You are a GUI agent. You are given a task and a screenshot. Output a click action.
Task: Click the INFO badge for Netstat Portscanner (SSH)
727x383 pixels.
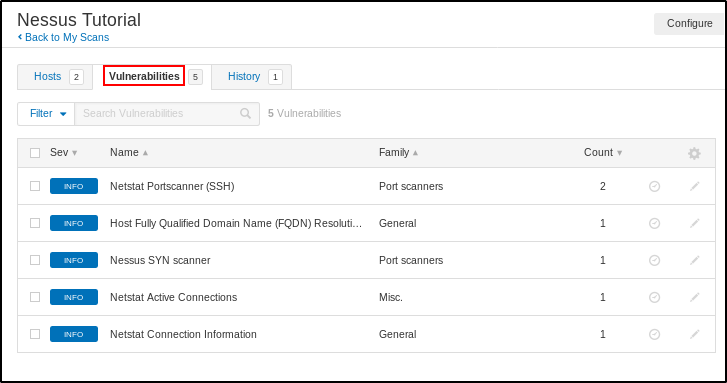tap(74, 186)
